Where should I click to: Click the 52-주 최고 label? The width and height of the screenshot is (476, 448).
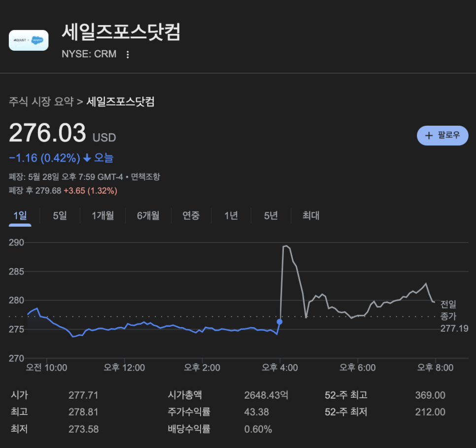tap(346, 395)
